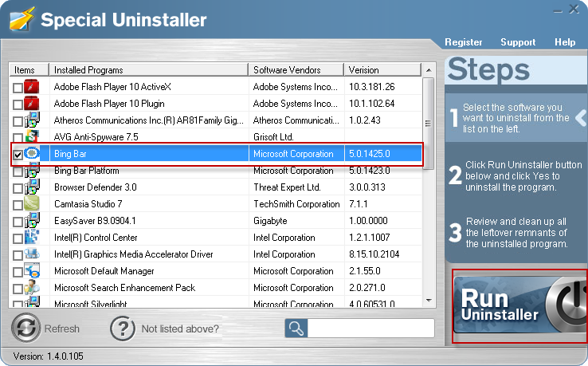Check the EasySaver B9.0904.1 checkbox
The height and width of the screenshot is (366, 588).
[x=18, y=222]
